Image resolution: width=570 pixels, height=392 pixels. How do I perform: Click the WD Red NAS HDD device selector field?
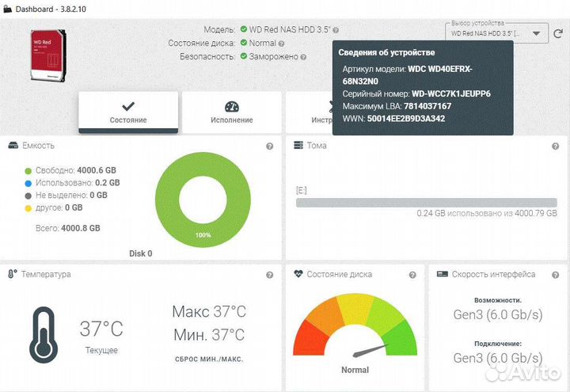coord(484,34)
